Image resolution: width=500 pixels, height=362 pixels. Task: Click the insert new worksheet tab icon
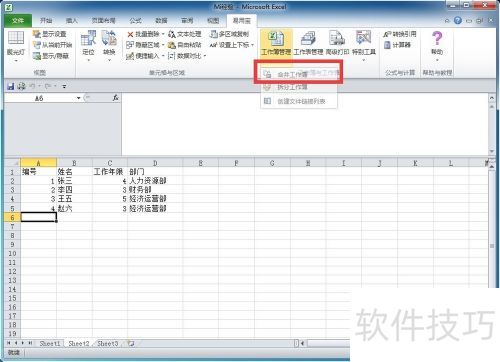click(131, 343)
